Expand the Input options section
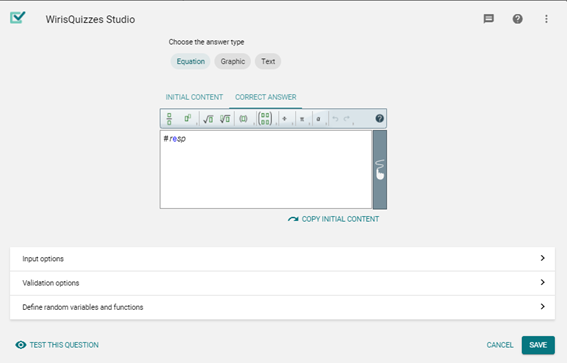Image resolution: width=567 pixels, height=363 pixels. pos(282,259)
